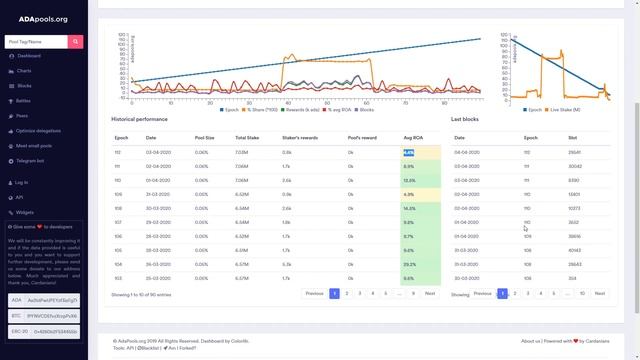Open Optimize delegations menu item
This screenshot has height=360, width=640.
click(x=38, y=131)
